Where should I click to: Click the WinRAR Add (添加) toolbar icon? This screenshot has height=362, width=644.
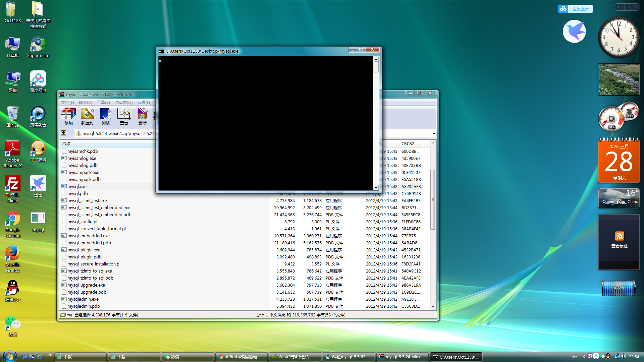[68, 116]
